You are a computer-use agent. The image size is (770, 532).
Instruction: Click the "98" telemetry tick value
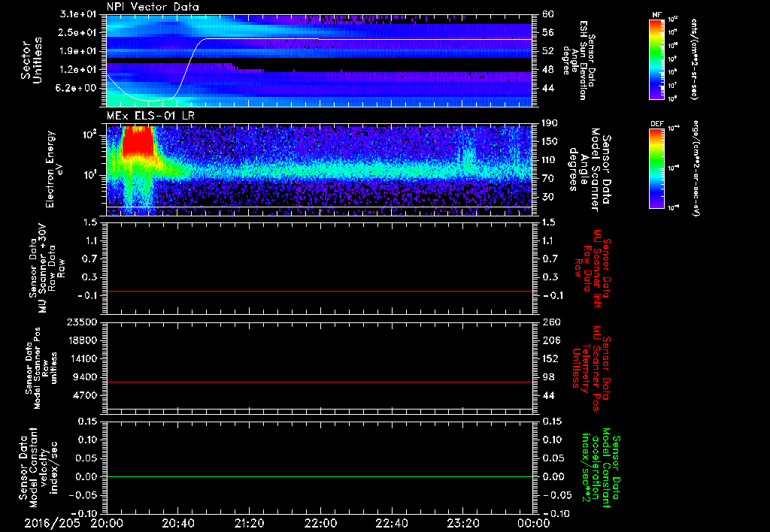coord(547,377)
